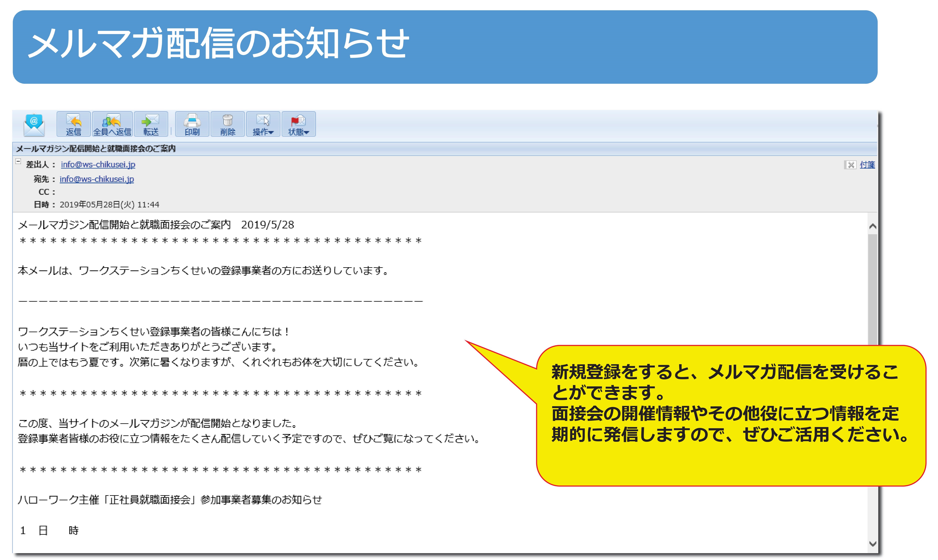Click the 削除 delete button

(x=228, y=124)
